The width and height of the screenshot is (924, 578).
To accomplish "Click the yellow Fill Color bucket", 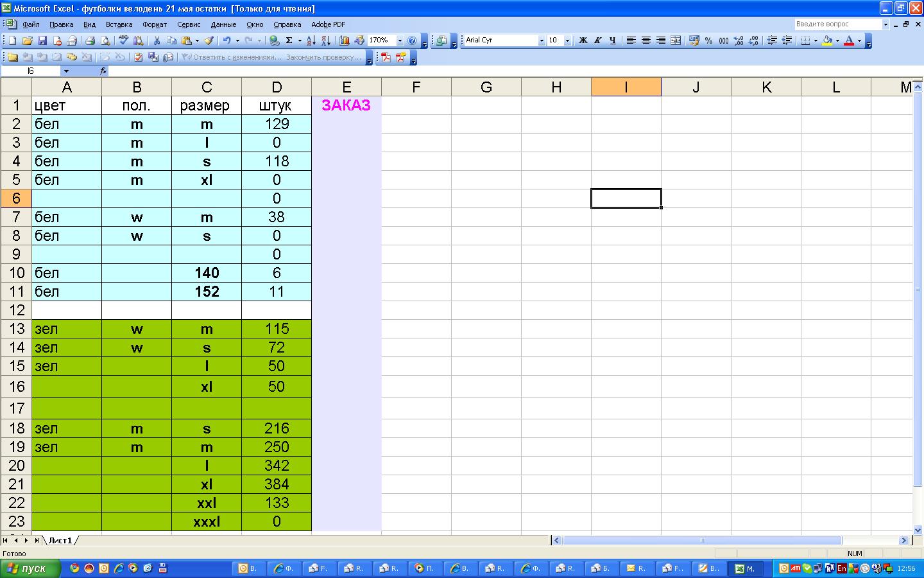I will tap(827, 40).
